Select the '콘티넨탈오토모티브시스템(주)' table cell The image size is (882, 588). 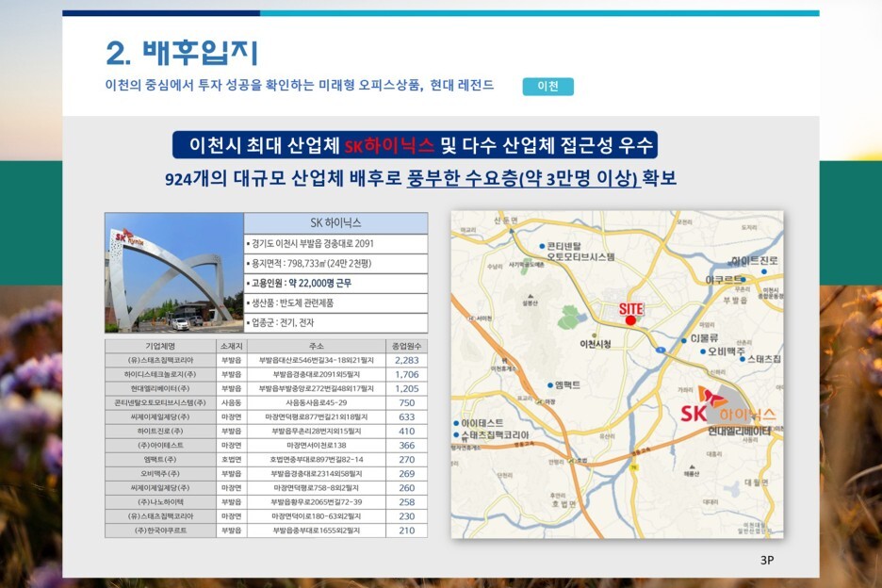pyautogui.click(x=160, y=403)
